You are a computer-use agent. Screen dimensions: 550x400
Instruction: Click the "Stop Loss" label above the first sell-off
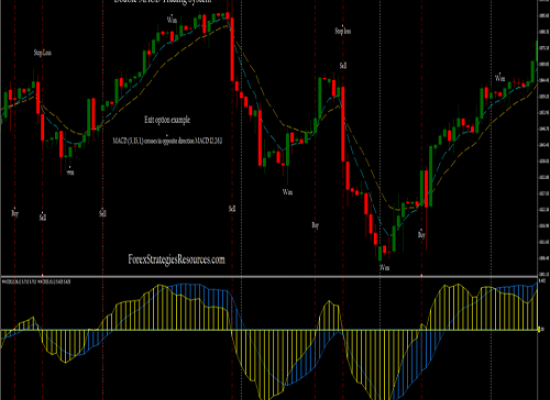tap(43, 53)
